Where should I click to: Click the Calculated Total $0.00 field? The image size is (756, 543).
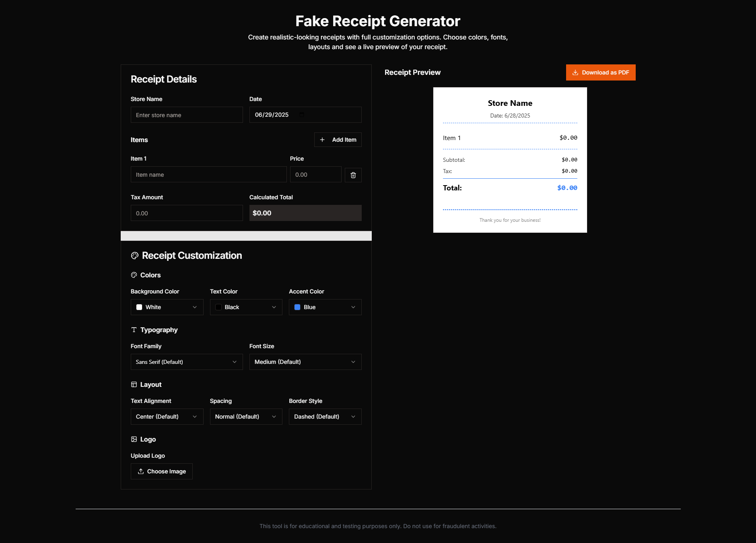pyautogui.click(x=305, y=213)
